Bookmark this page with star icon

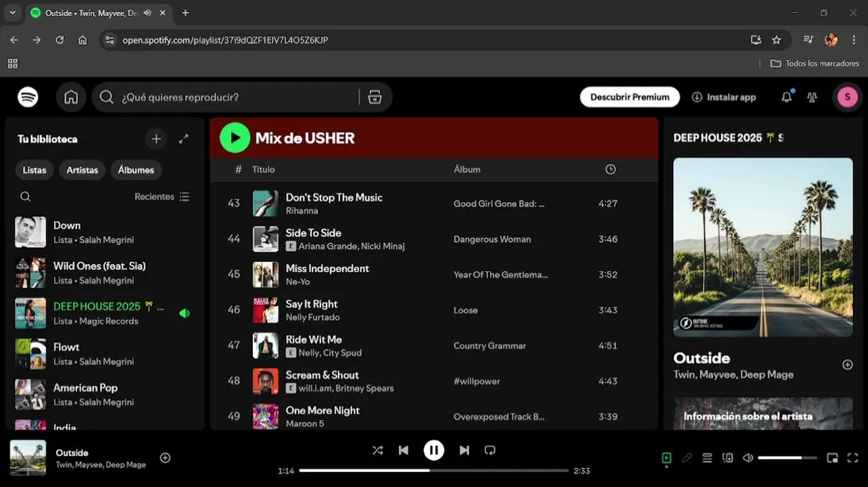776,40
